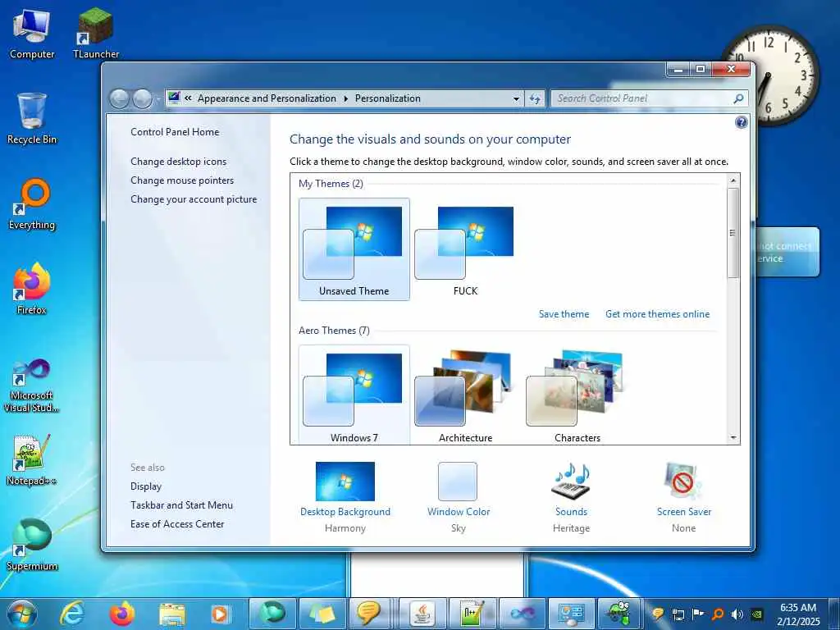Select the Firefox desktop shortcut

point(32,290)
